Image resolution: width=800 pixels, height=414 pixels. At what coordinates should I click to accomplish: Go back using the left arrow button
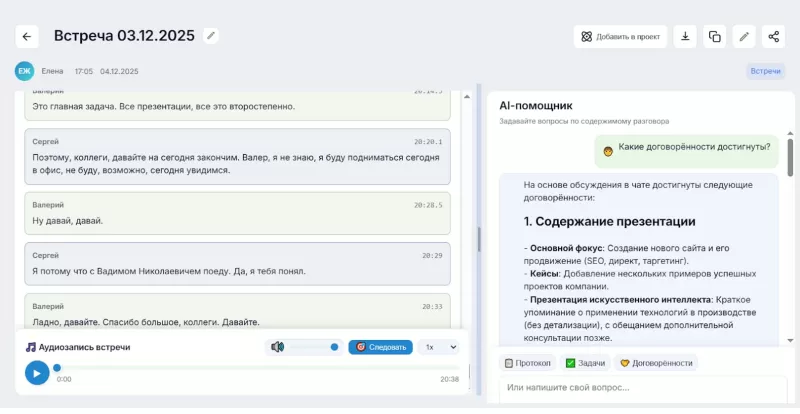[27, 36]
